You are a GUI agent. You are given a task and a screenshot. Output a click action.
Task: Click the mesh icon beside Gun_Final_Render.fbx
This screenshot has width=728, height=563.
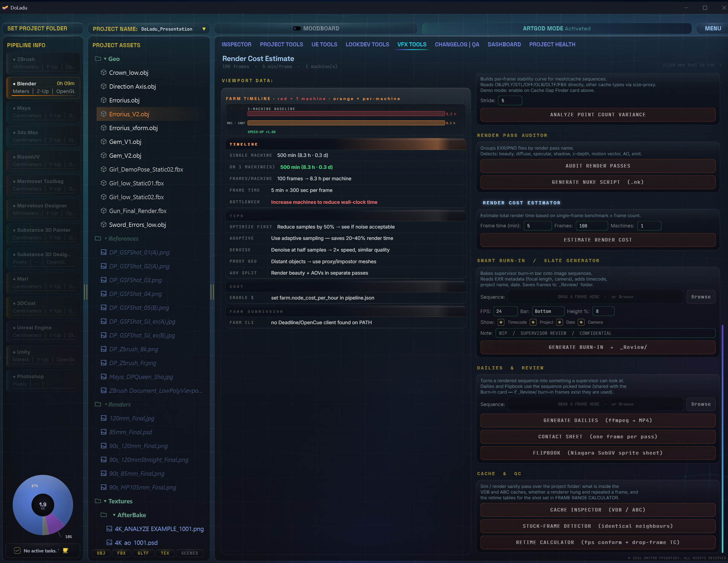(104, 211)
